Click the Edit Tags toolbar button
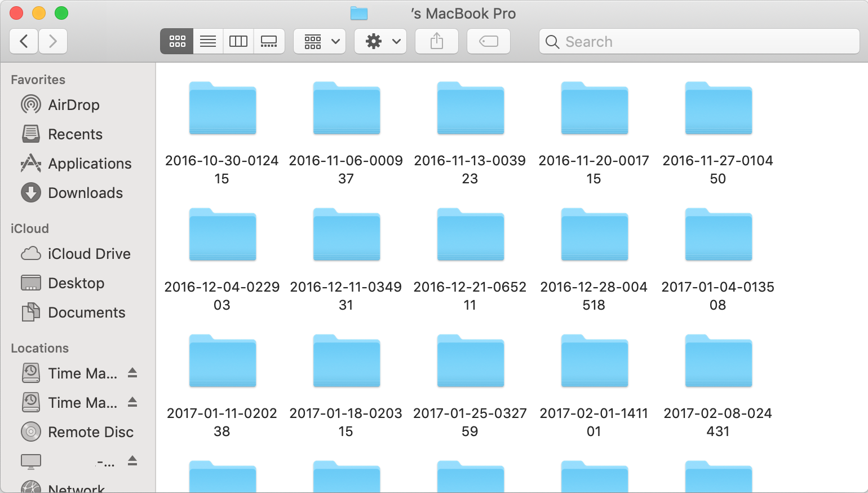This screenshot has height=493, width=868. pos(489,41)
